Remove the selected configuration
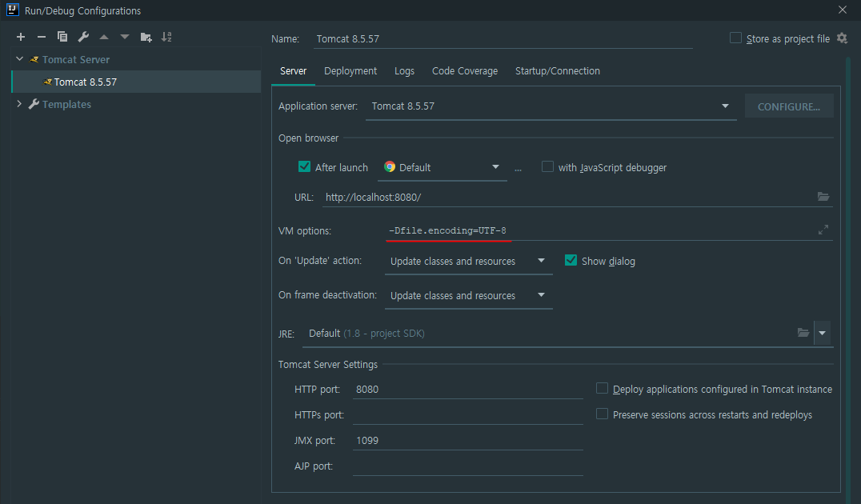The width and height of the screenshot is (861, 504). (41, 37)
